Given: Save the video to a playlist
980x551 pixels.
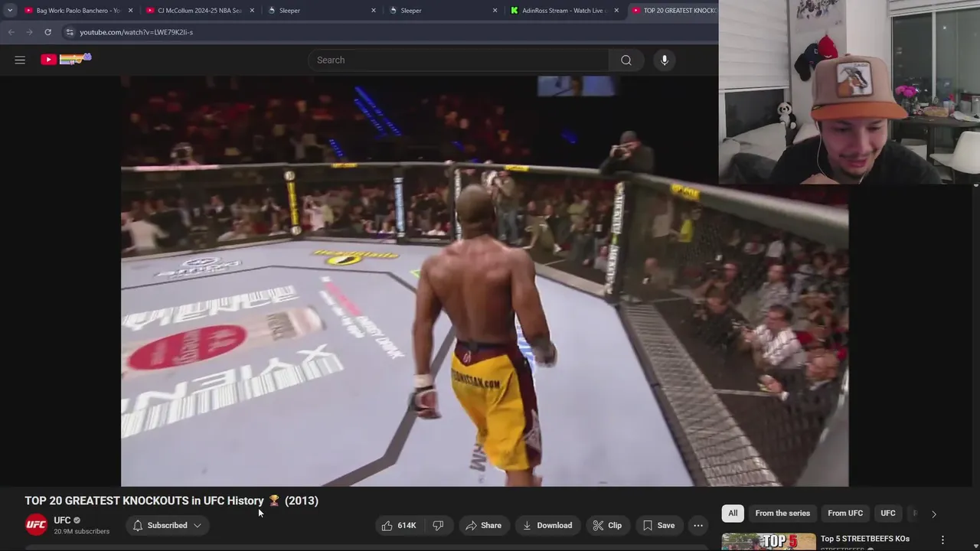Looking at the screenshot, I should coord(658,525).
